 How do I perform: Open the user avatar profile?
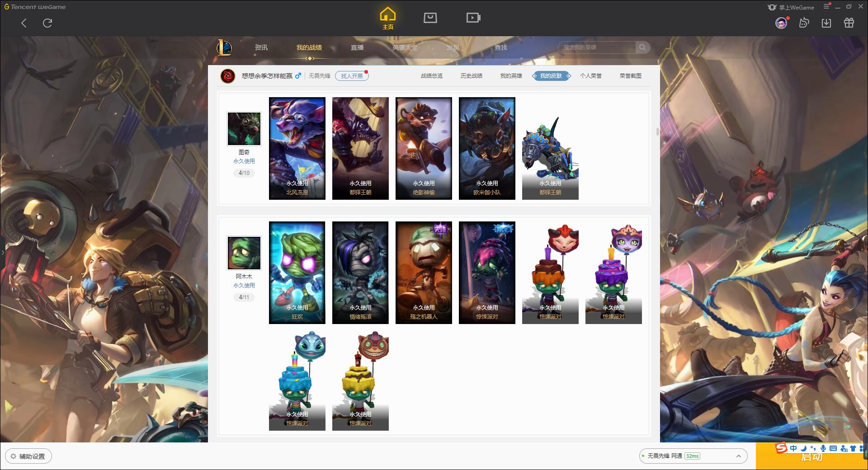pyautogui.click(x=781, y=23)
